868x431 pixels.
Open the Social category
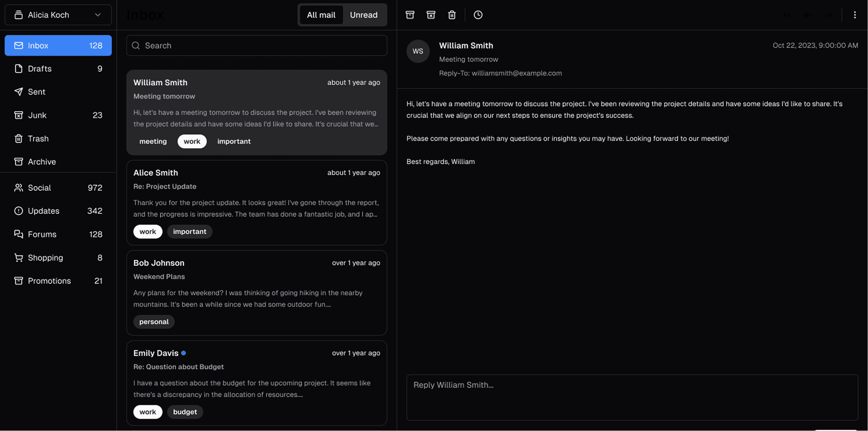(x=58, y=188)
